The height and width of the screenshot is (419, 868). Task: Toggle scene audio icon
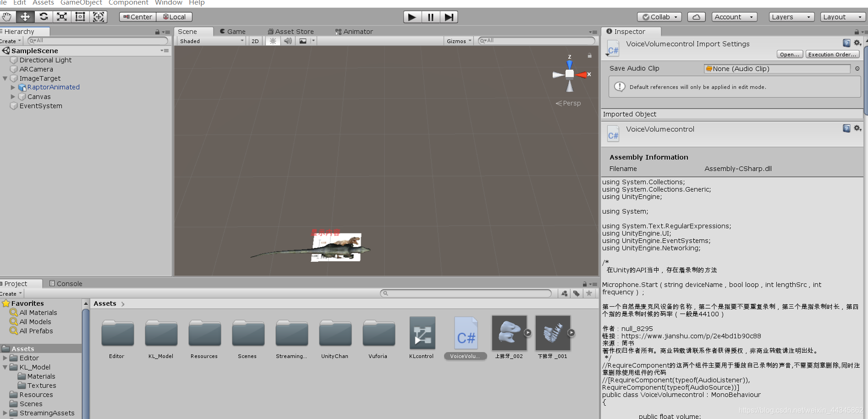288,41
